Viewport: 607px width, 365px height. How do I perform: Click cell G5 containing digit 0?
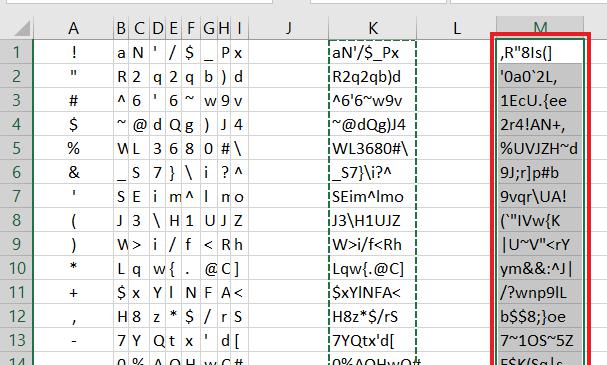209,148
